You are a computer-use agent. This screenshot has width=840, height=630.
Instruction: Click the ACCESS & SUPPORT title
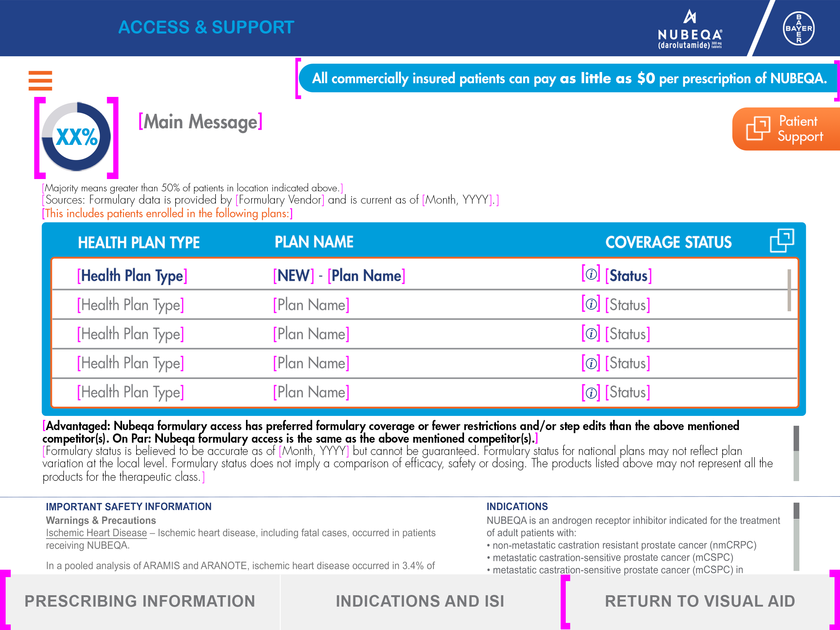[206, 27]
